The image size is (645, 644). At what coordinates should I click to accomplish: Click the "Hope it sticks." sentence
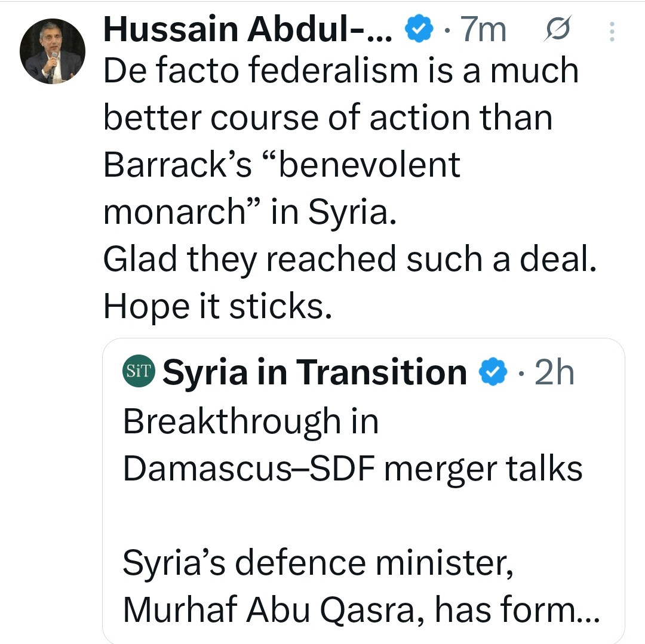pyautogui.click(x=217, y=307)
